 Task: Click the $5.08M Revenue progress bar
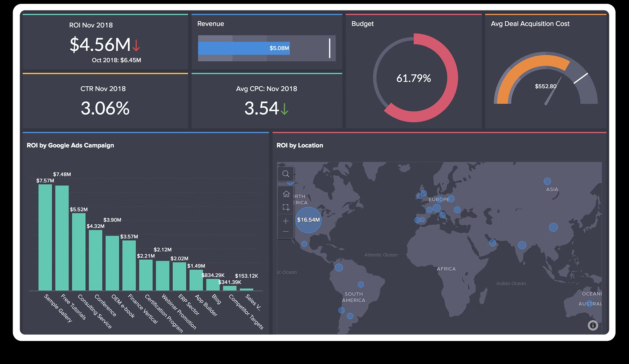244,49
